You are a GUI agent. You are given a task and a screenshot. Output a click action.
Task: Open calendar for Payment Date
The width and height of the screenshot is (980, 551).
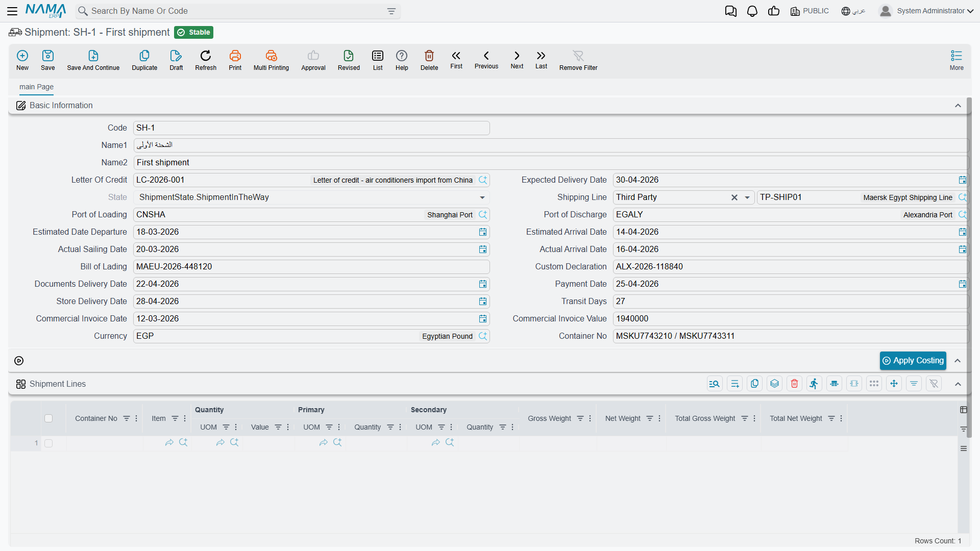pos(962,284)
